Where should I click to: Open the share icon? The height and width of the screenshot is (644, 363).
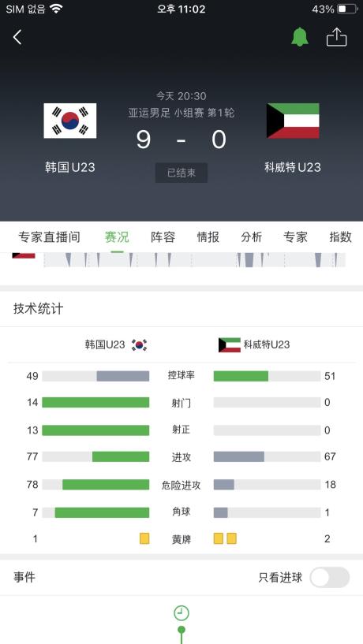(x=337, y=37)
